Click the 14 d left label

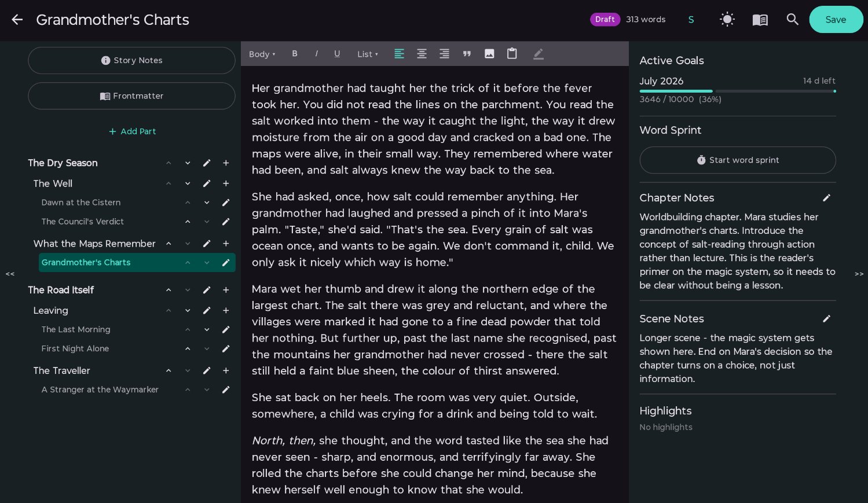click(819, 81)
